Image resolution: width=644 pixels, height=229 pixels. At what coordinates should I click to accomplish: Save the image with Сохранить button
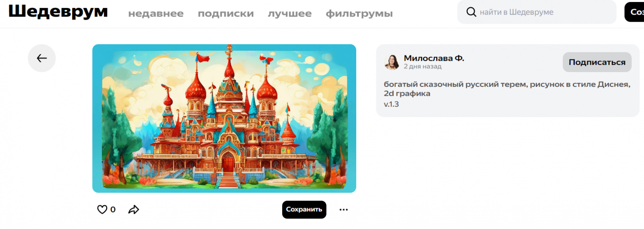tap(304, 210)
